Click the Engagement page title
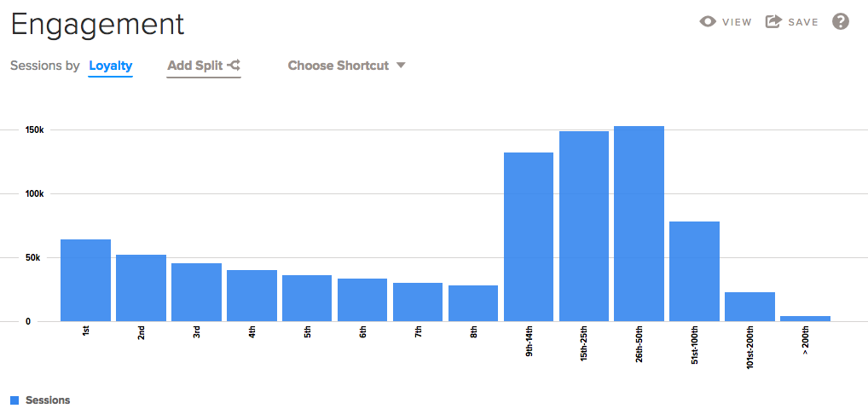The height and width of the screenshot is (420, 868). tap(97, 24)
